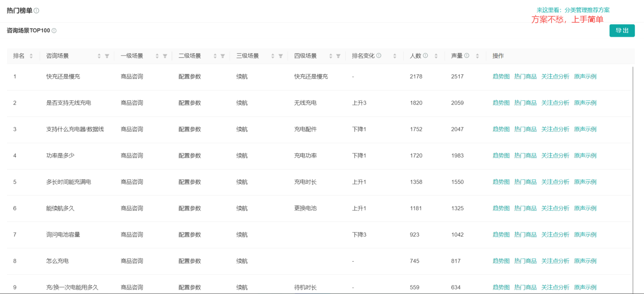
Task: Open 趋势图 for 快充还是慢充 row
Action: click(501, 76)
